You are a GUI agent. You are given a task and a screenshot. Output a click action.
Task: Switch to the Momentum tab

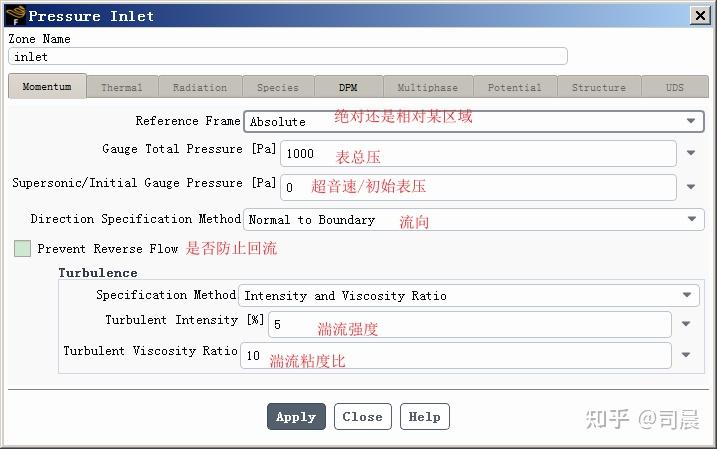[47, 86]
